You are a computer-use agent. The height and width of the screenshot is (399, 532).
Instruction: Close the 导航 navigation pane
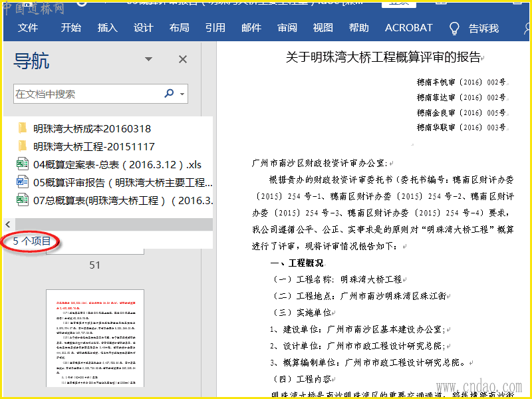tap(183, 60)
